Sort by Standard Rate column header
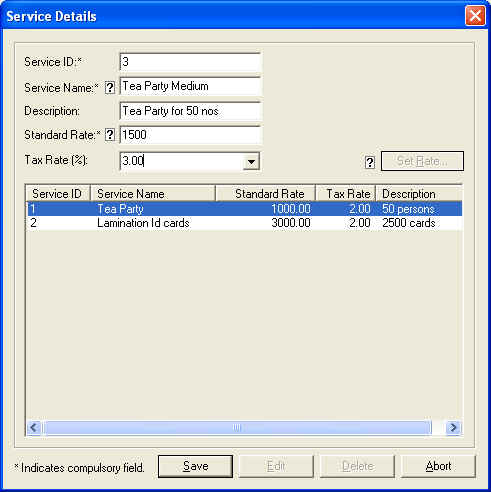Screen dimensions: 491x492 click(266, 194)
